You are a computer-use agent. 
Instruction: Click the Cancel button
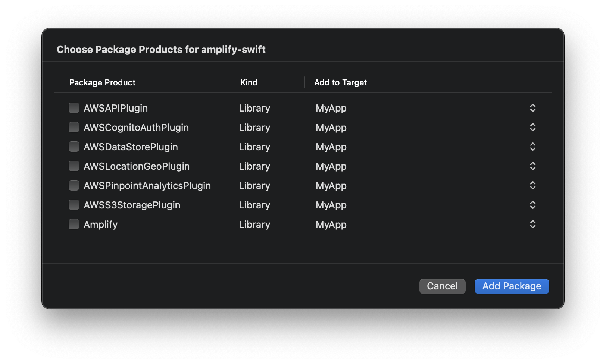(x=442, y=286)
